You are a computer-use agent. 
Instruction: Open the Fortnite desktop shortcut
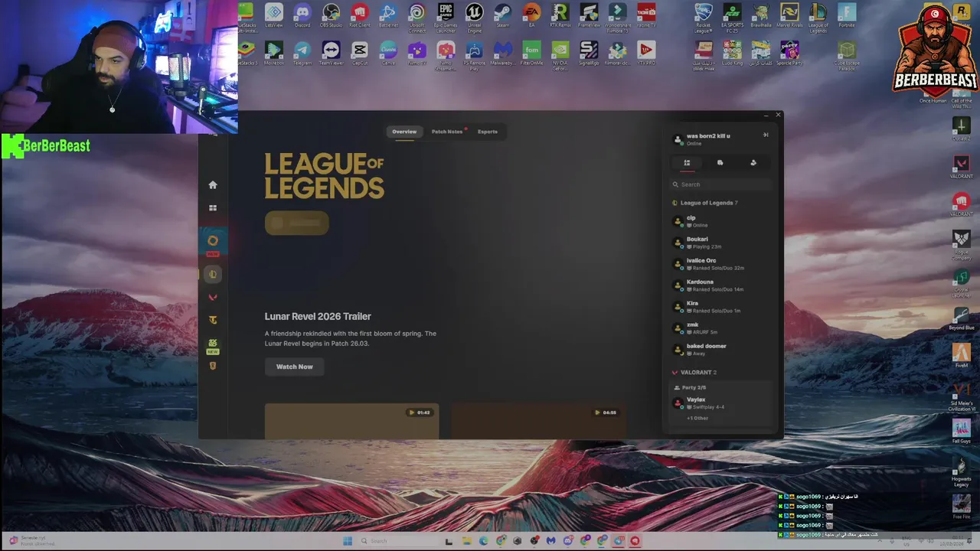[x=846, y=15]
